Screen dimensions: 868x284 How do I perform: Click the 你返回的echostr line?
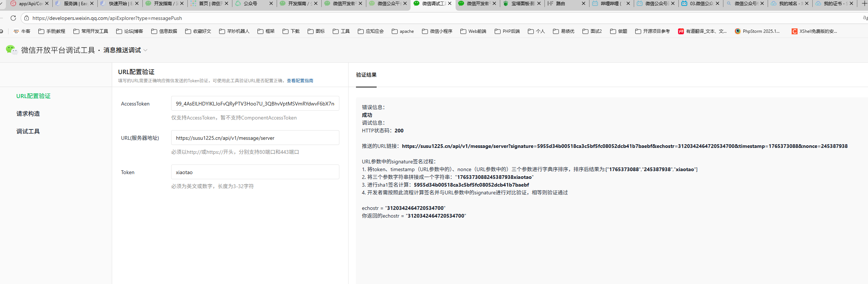click(x=414, y=216)
